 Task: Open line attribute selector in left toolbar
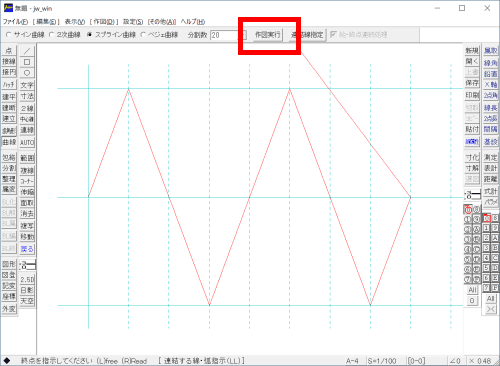(27, 265)
